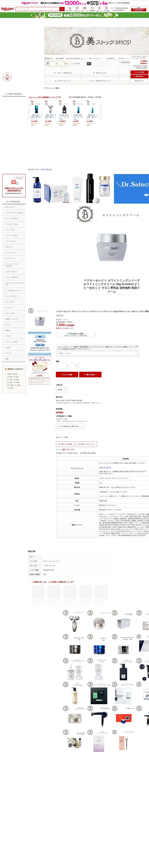Click 不適切な商品を報告 icon link
Image resolution: width=149 pixels, height=868 pixels.
tap(88, 453)
